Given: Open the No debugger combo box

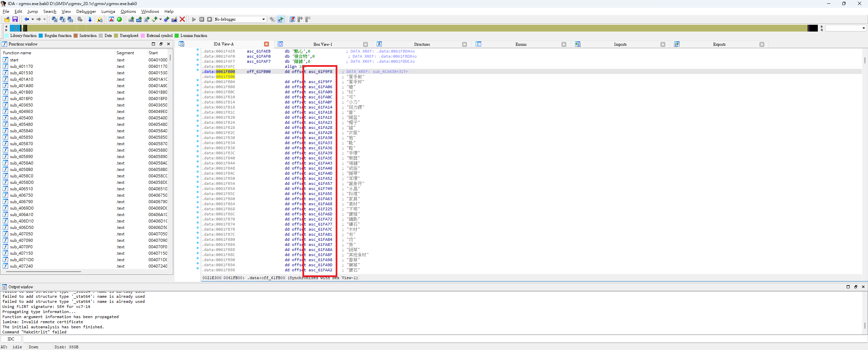Looking at the screenshot, I should click(x=240, y=19).
